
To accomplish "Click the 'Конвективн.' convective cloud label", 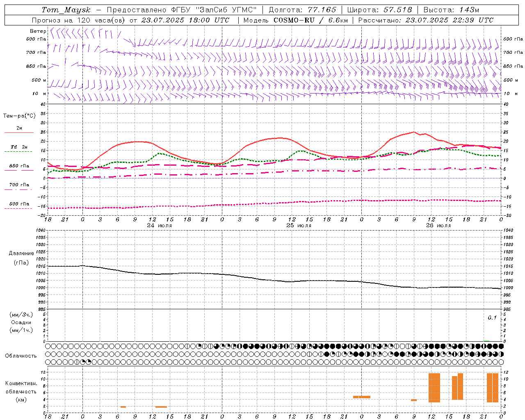I will pos(21,383).
